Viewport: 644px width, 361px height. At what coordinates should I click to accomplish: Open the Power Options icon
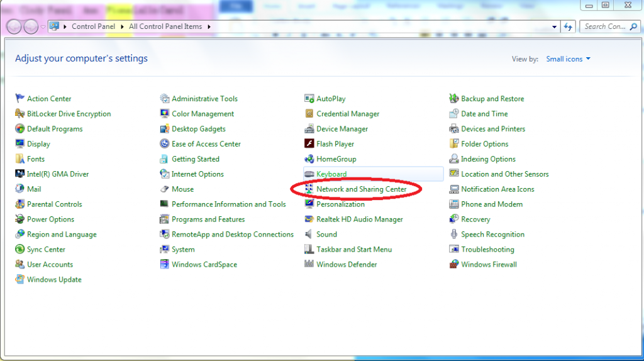point(19,219)
